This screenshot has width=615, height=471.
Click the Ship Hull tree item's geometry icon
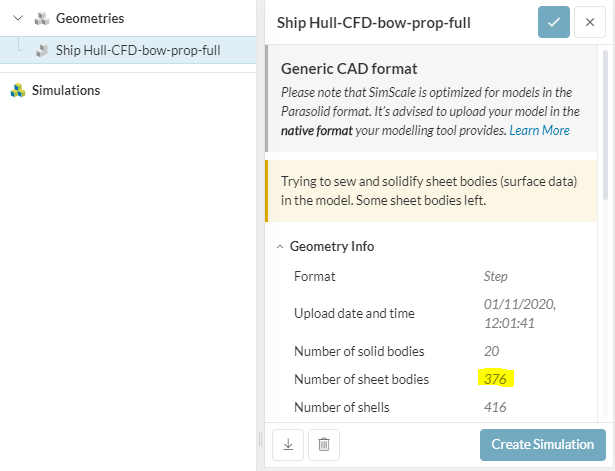pyautogui.click(x=41, y=50)
